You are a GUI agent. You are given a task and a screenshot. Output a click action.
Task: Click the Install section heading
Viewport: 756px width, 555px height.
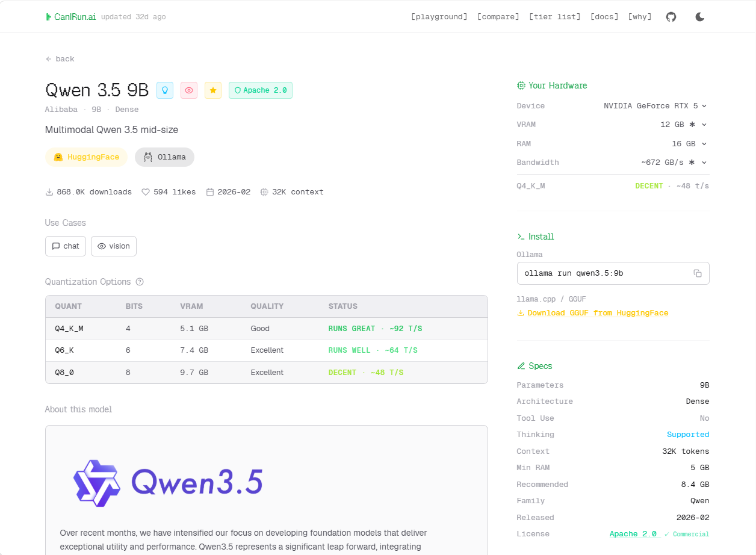coord(536,237)
